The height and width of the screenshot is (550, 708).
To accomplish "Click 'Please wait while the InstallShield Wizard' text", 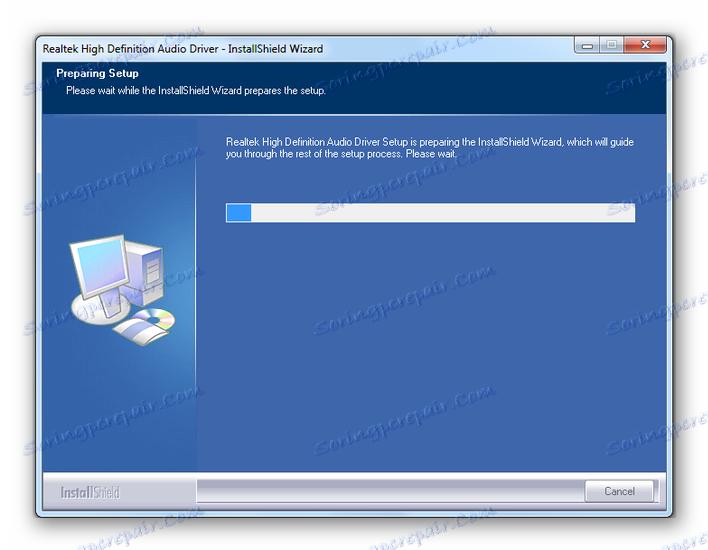I will coord(154,90).
